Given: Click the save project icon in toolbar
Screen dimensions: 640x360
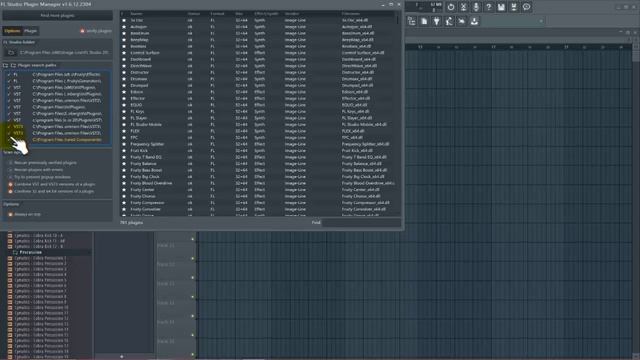Looking at the screenshot, I should click(501, 7).
